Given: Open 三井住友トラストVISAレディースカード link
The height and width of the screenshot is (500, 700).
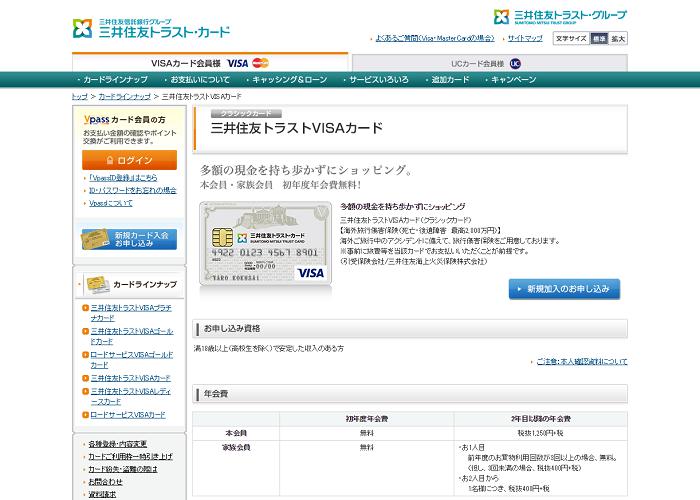Looking at the screenshot, I should pyautogui.click(x=130, y=396).
